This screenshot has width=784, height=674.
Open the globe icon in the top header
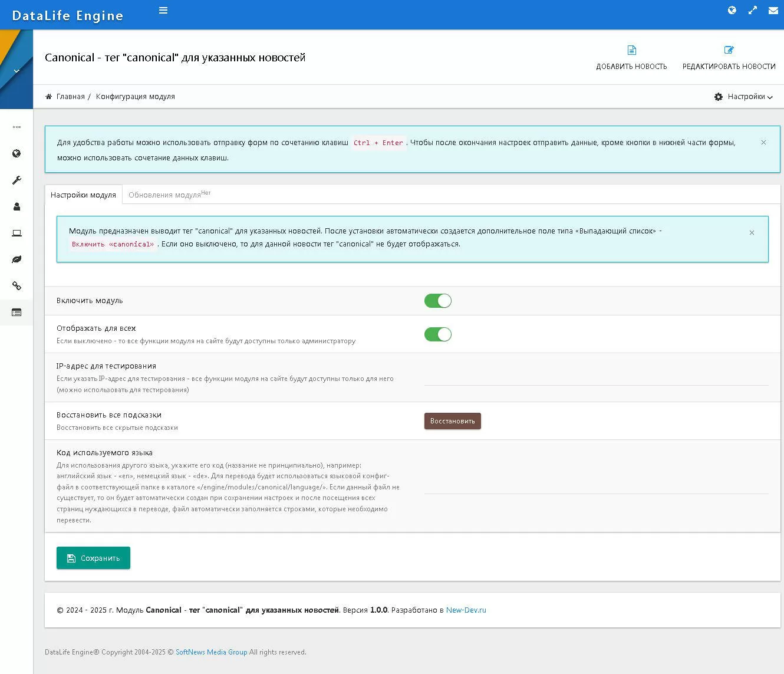point(732,10)
